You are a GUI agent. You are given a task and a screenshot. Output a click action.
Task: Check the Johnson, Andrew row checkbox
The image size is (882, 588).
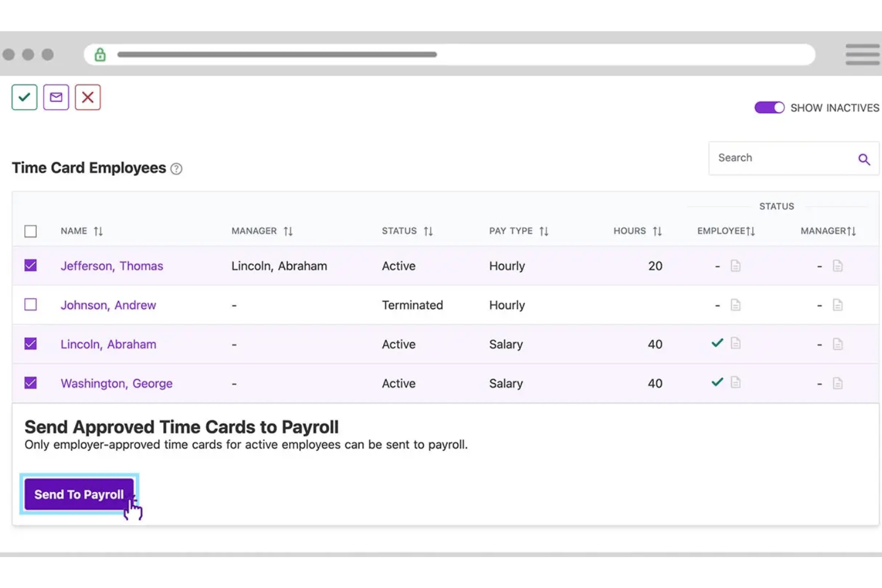point(30,304)
